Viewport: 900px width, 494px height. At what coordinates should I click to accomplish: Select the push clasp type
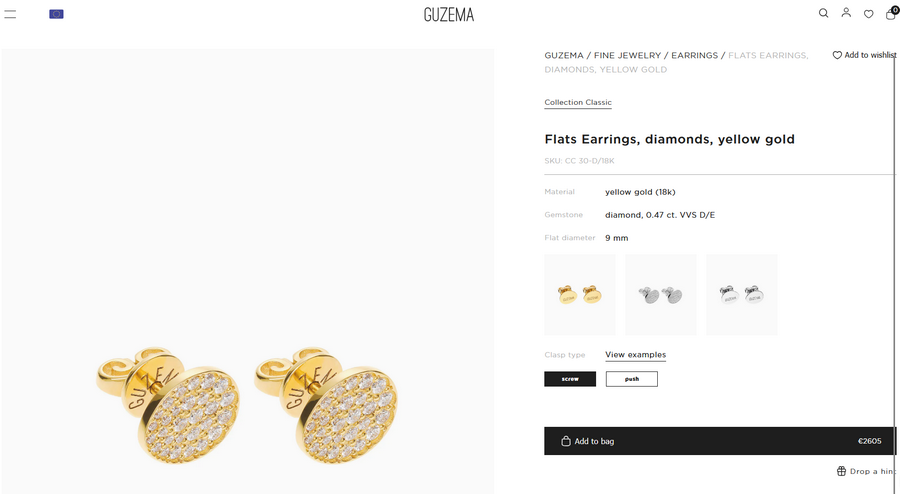coord(631,379)
